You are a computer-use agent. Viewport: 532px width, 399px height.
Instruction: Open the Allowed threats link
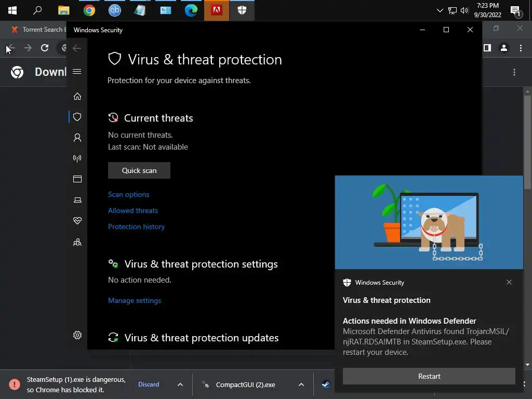coord(133,210)
